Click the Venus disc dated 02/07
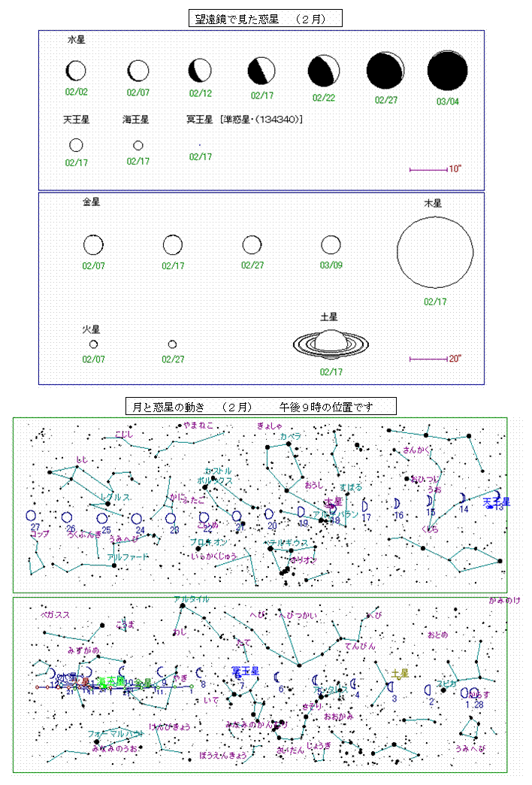 point(94,245)
